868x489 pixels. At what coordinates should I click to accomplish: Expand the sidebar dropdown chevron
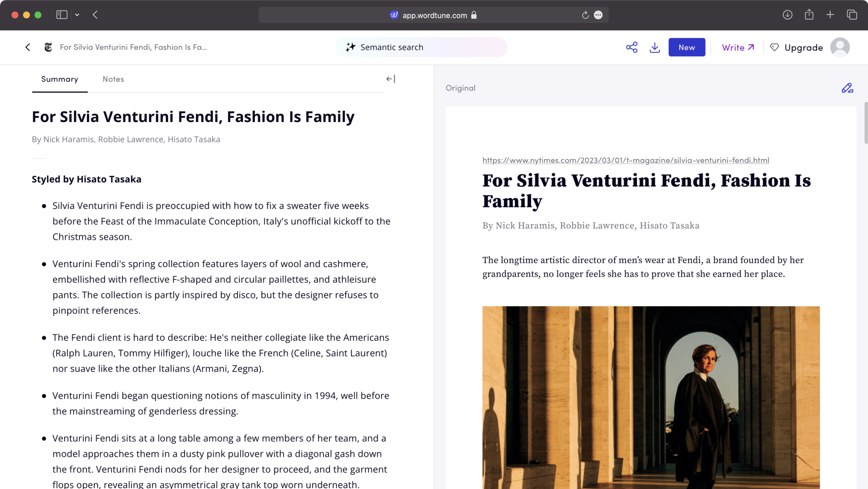pos(77,15)
